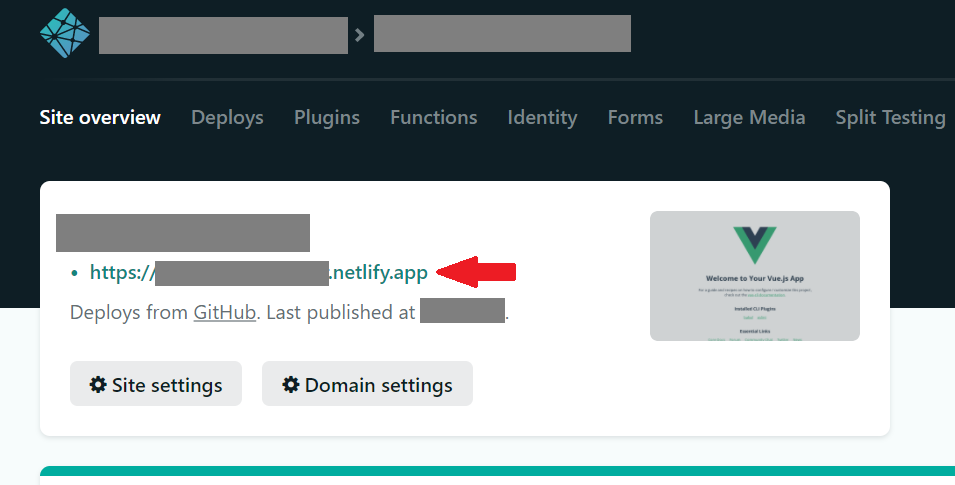The image size is (955, 485).
Task: Open Site settings button
Action: (156, 384)
